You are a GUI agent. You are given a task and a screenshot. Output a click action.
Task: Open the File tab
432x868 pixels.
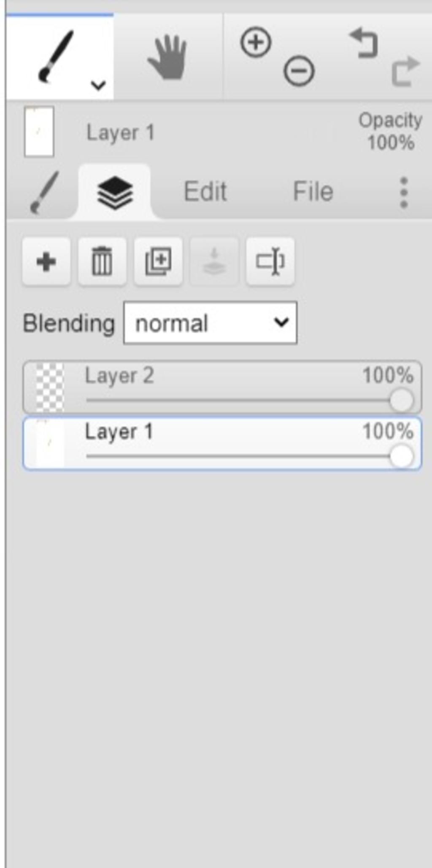tap(313, 191)
